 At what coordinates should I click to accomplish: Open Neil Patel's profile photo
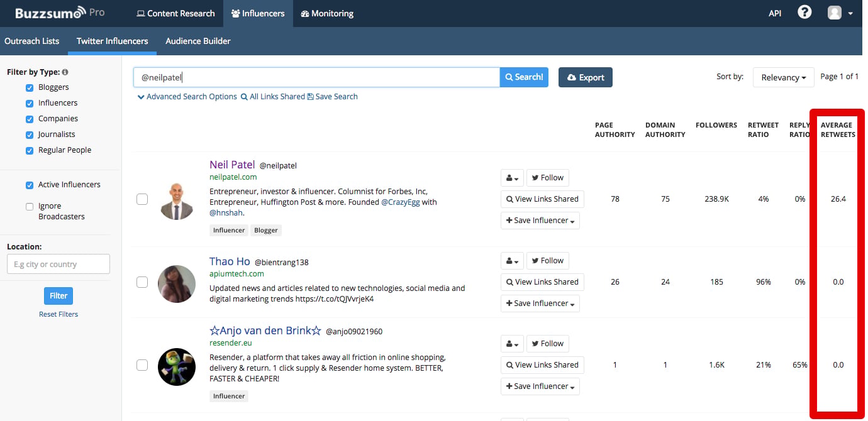(x=176, y=201)
